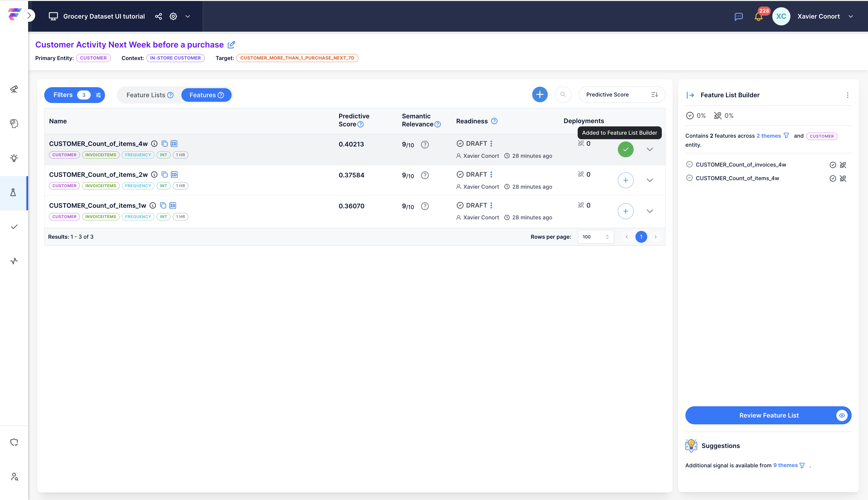The height and width of the screenshot is (500, 868).
Task: Switch to the Features tab
Action: (x=206, y=95)
